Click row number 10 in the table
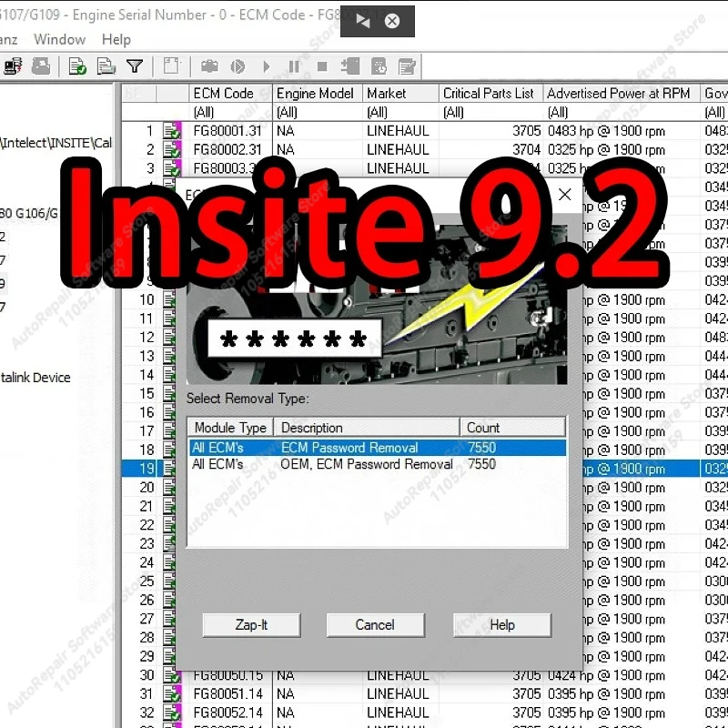 tap(147, 300)
